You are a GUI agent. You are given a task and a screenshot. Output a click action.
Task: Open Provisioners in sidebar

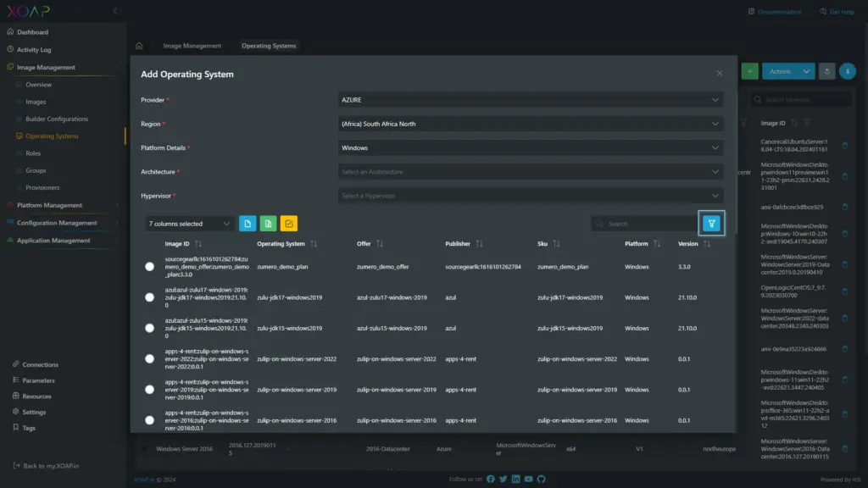pyautogui.click(x=42, y=187)
